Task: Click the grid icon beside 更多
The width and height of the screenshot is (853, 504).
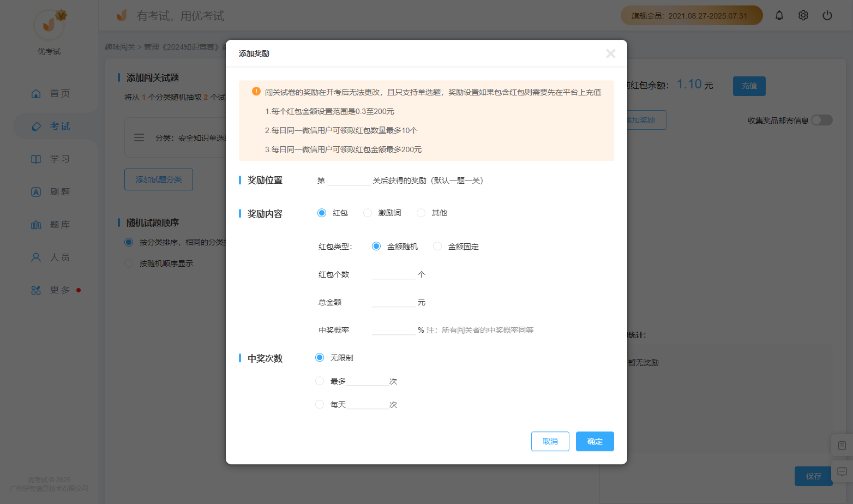Action: point(36,290)
